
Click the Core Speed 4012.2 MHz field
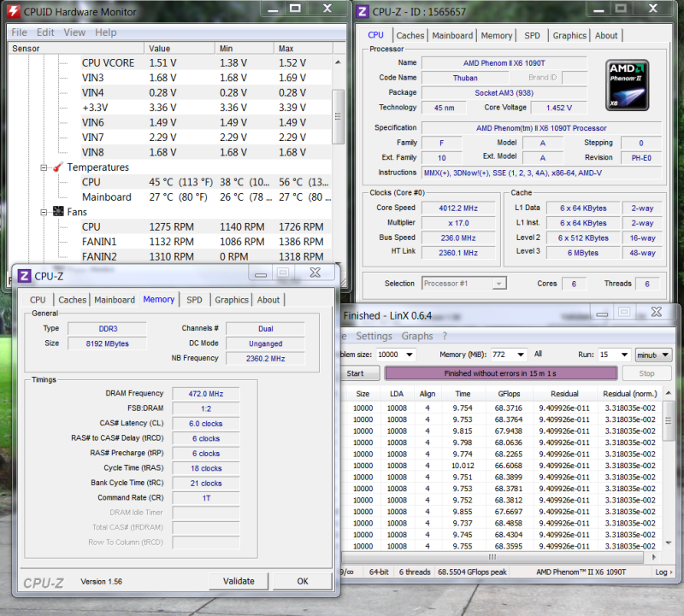458,208
